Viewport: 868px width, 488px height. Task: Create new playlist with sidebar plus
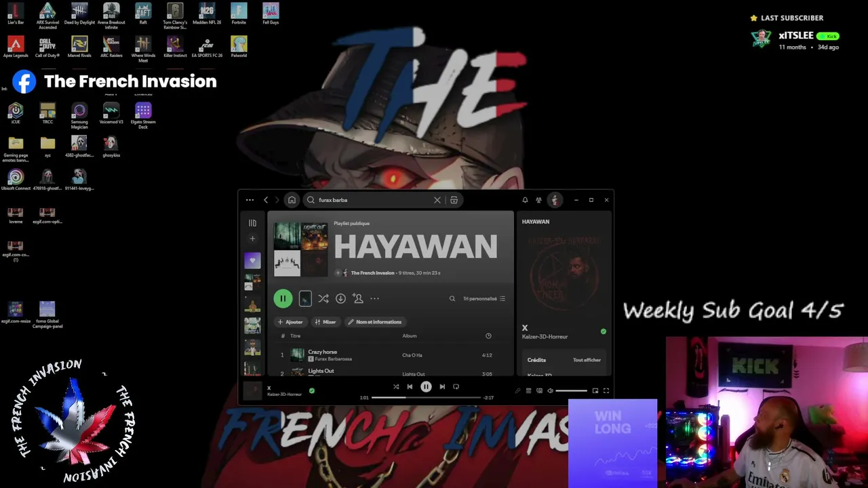(x=252, y=239)
